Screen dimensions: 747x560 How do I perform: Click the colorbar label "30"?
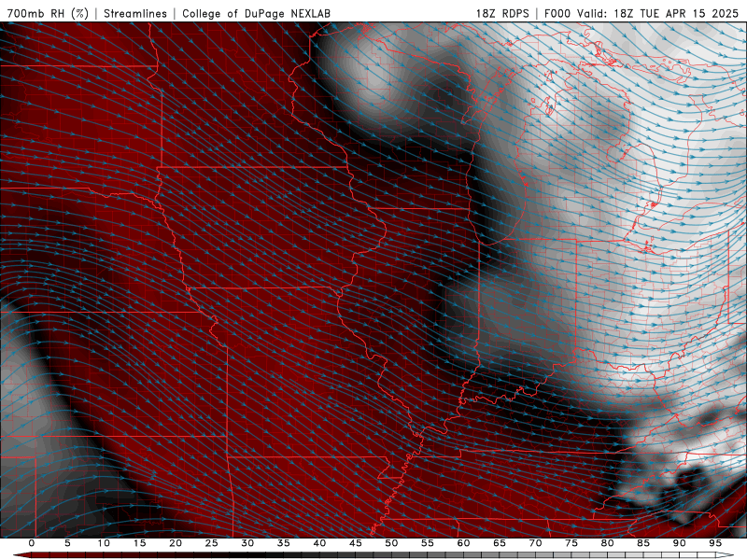coord(247,543)
